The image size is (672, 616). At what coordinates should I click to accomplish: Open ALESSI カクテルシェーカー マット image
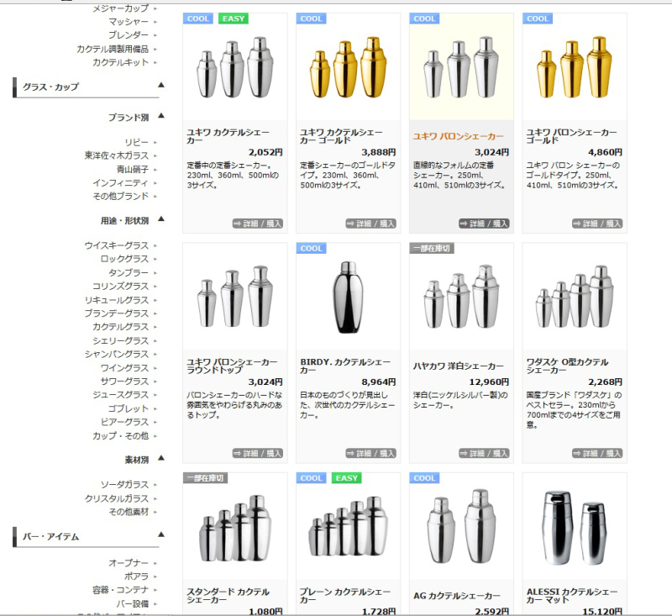tap(575, 528)
